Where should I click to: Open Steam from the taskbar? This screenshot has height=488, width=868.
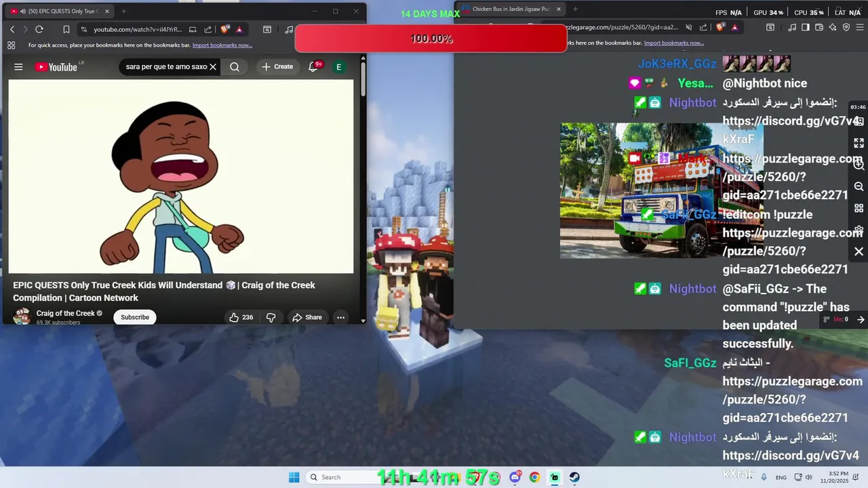click(574, 477)
